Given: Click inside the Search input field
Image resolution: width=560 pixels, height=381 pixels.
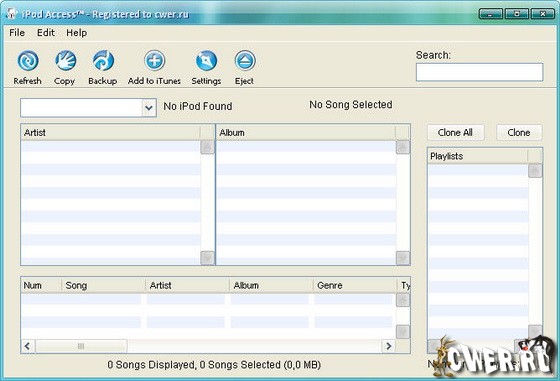Looking at the screenshot, I should click(x=479, y=72).
